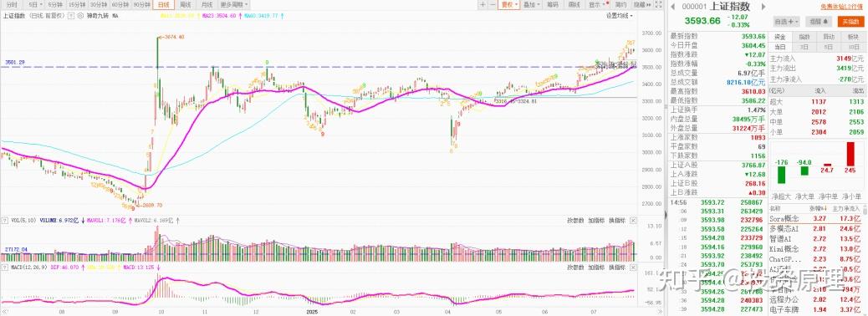Open the 免费体验L2行情 link

click(841, 7)
